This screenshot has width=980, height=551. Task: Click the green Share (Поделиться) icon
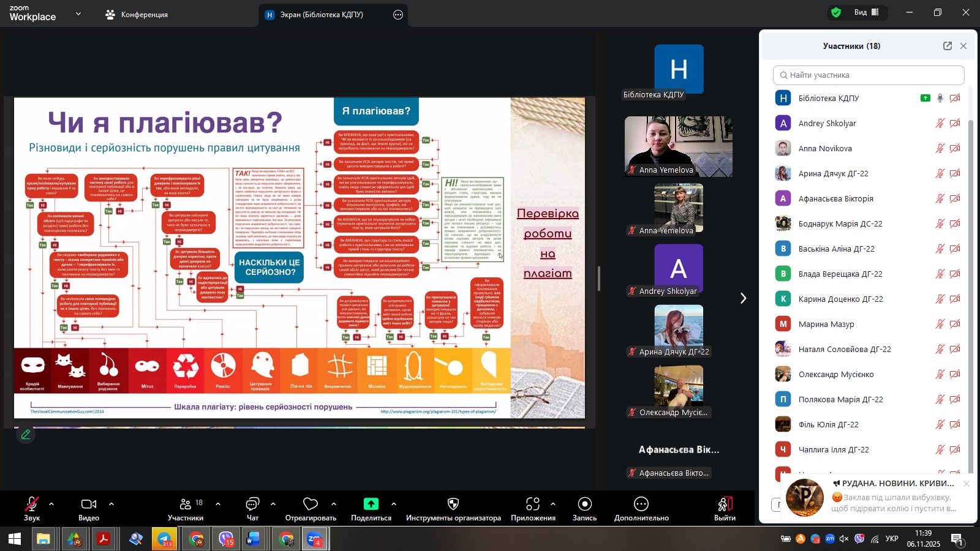(371, 504)
